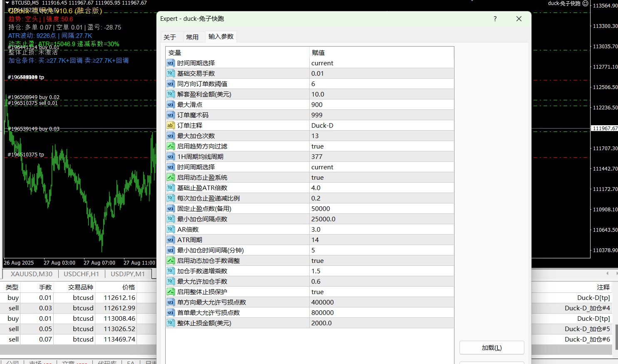Screen dimensions: 618x364
Task: Click the icon beside 单方向最大允许亏损点数
Action: pyautogui.click(x=171, y=302)
